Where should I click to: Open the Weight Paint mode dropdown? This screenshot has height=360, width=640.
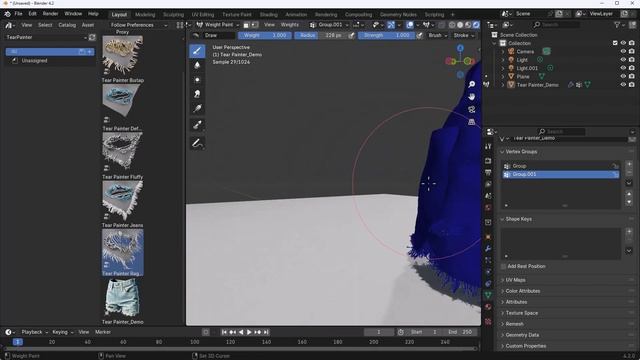tap(218, 25)
